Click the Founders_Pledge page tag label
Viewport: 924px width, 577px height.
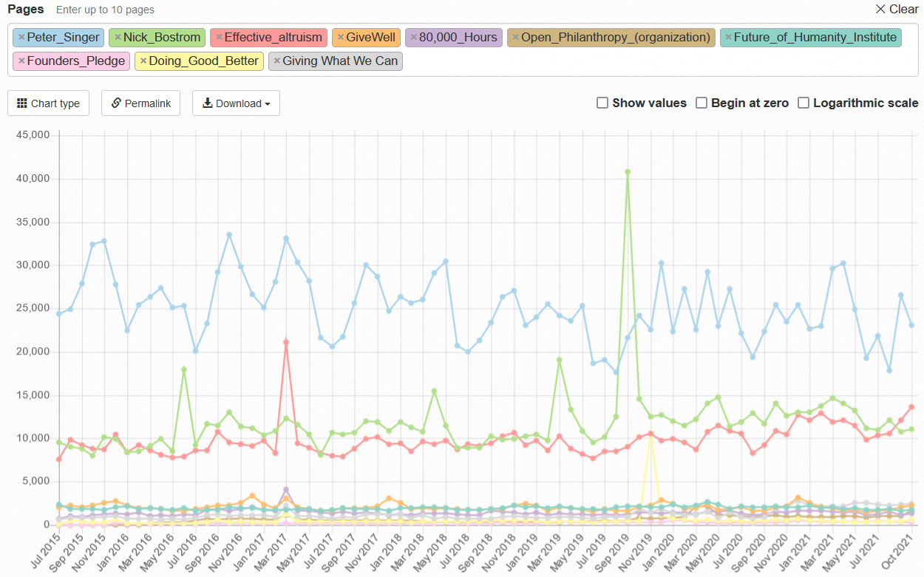76,61
